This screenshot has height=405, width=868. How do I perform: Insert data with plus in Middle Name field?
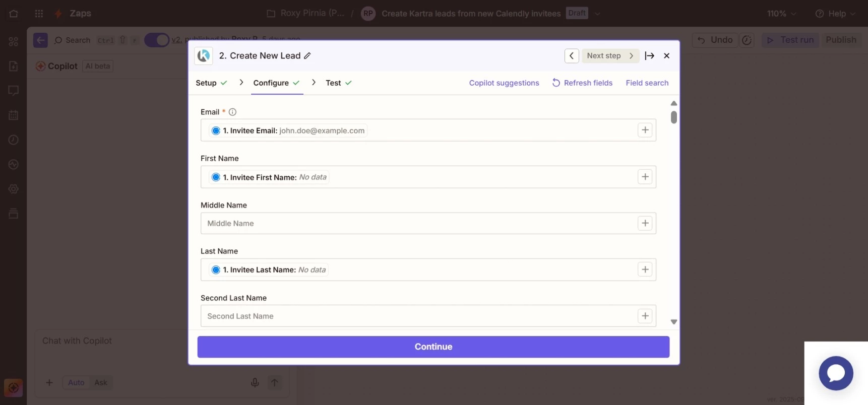645,223
